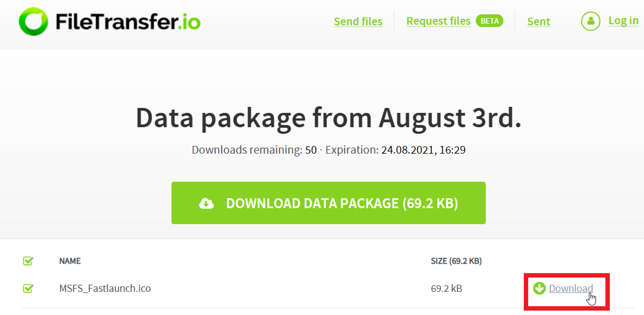This screenshot has width=644, height=315.
Task: Go to the Sent page
Action: [x=538, y=21]
